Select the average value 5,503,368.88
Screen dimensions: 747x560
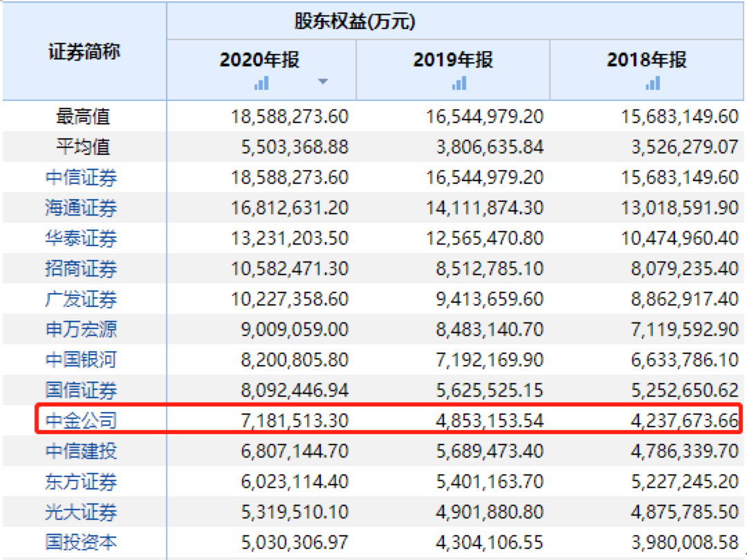(x=295, y=147)
